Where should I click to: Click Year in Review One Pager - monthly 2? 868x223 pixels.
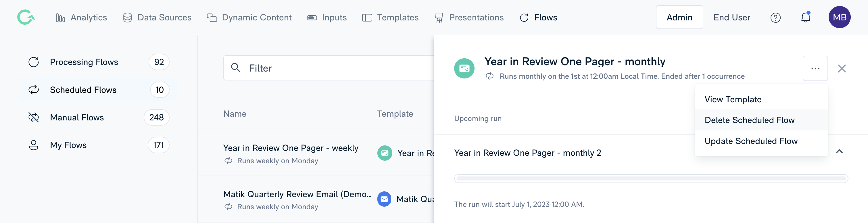527,153
